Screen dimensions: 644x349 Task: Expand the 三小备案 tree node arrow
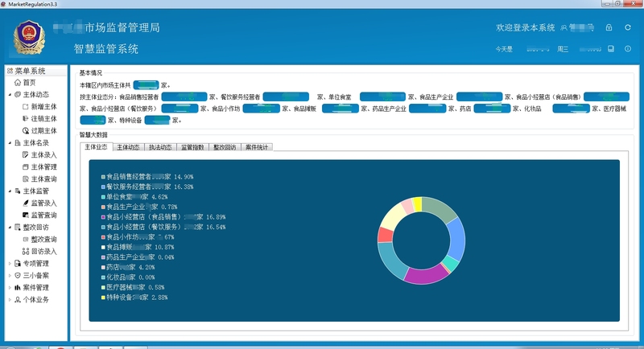(10, 276)
